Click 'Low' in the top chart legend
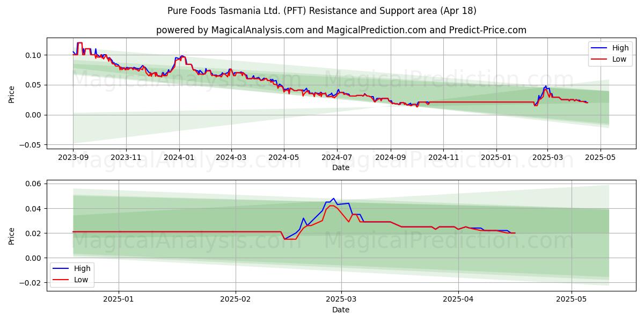The width and height of the screenshot is (644, 322). pos(619,59)
